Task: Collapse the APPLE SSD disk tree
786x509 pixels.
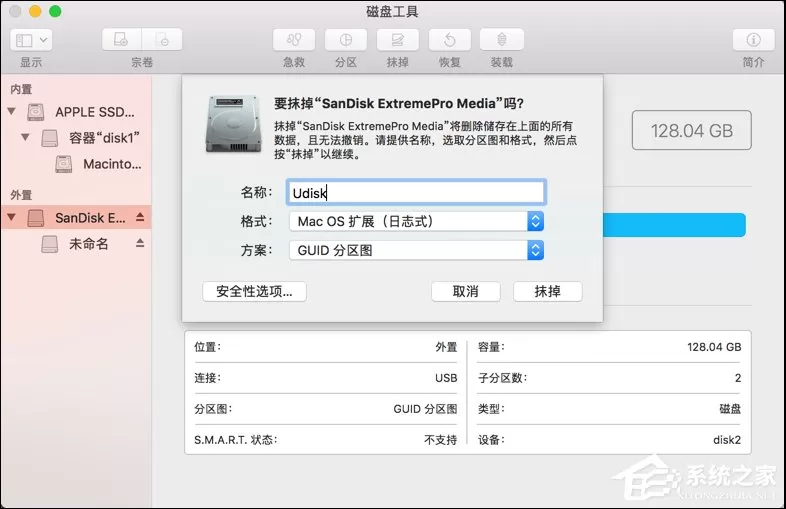Action: point(12,111)
